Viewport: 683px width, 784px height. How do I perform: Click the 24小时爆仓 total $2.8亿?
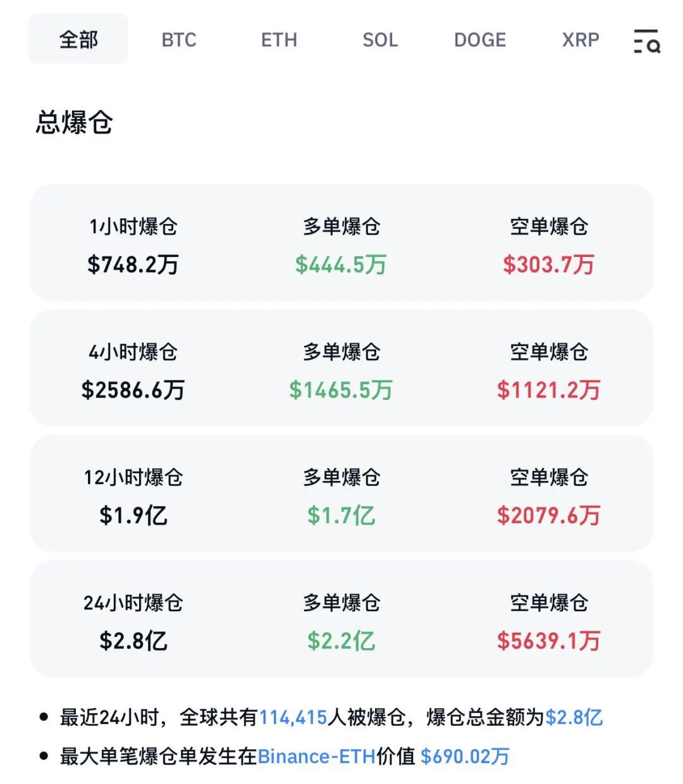coord(133,640)
